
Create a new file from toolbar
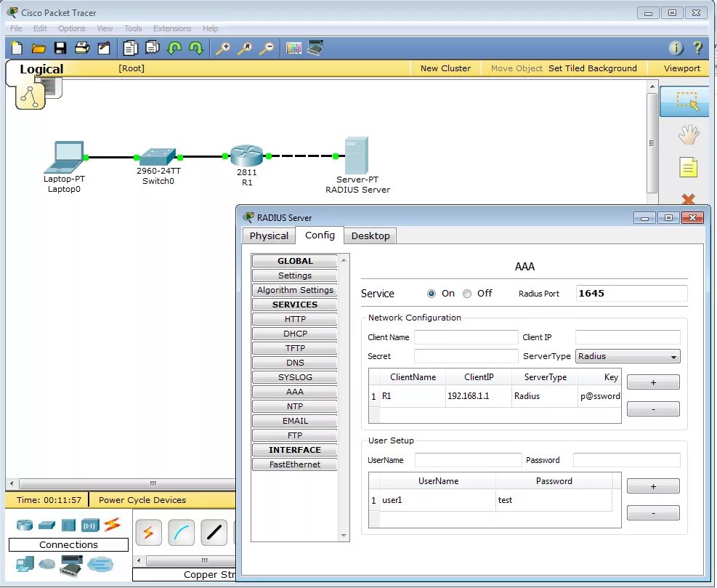pos(17,48)
